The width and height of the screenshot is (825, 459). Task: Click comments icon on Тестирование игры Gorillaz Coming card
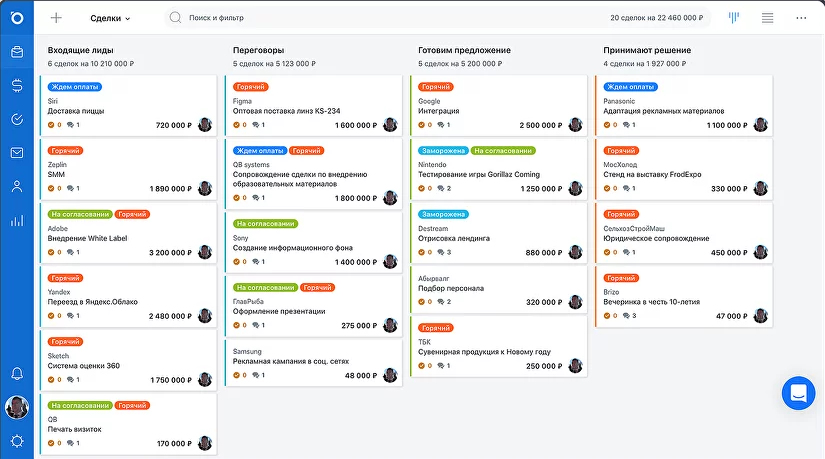point(440,188)
